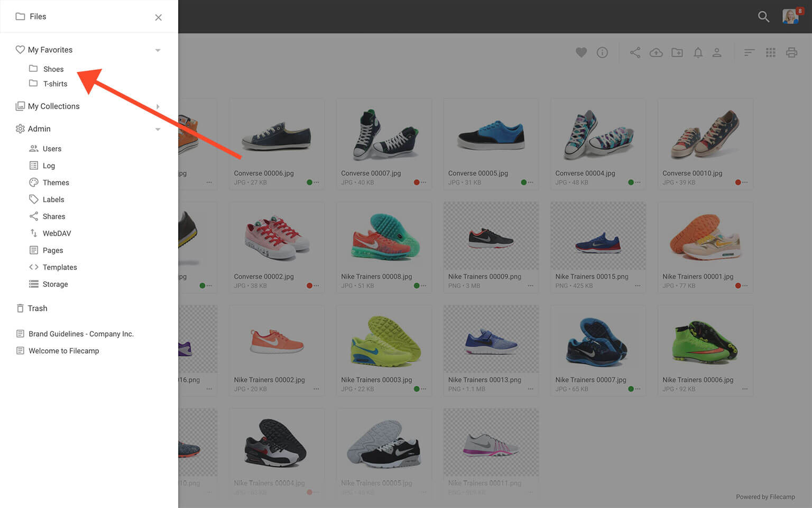This screenshot has height=508, width=812.
Task: Open Nike Trainers 00001.jpg thumbnail
Action: click(706, 235)
